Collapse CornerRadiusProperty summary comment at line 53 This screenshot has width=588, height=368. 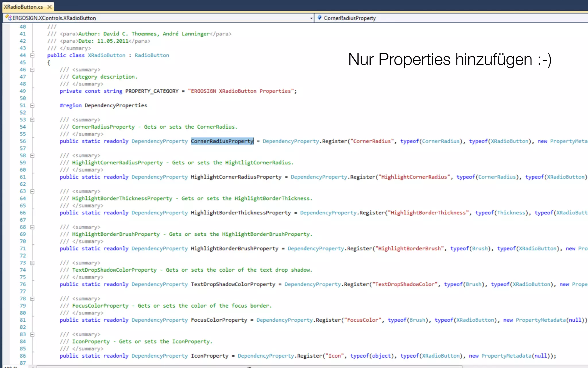tap(32, 120)
